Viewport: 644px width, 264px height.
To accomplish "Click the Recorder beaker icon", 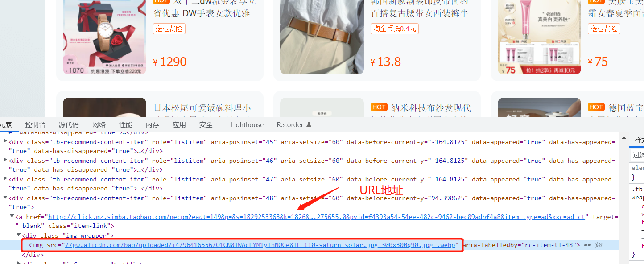I will [308, 125].
